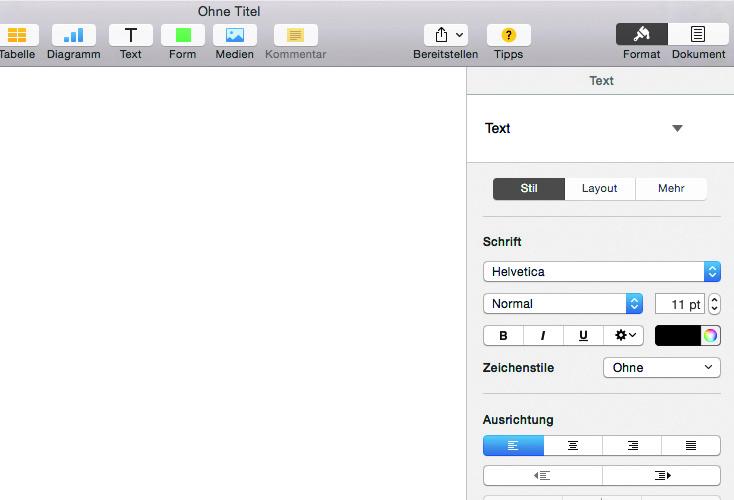Viewport: 734px width, 500px height.
Task: Decrease font size with stepper down arrow
Action: coord(714,309)
